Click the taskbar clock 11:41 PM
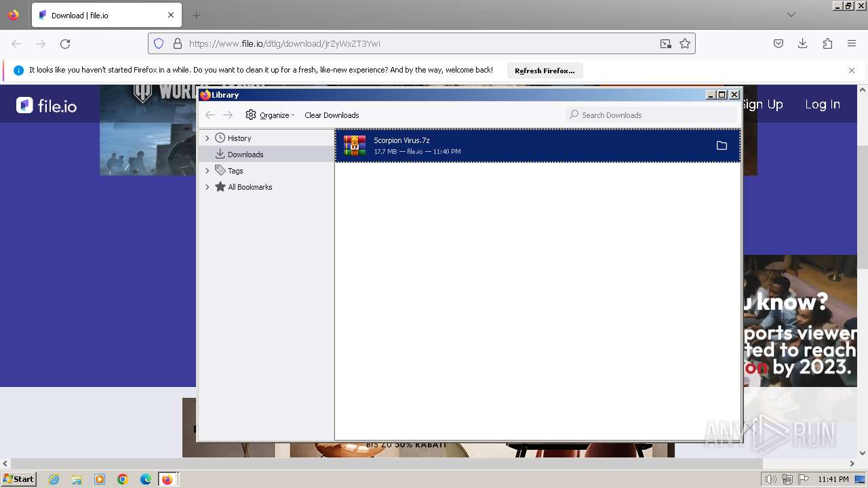868x488 pixels. (x=833, y=479)
